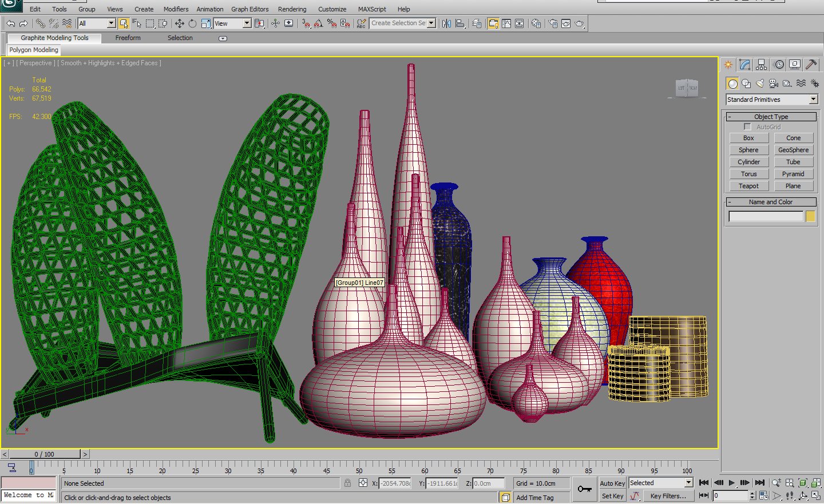Viewport: 824px width, 504px height.
Task: Enable the AutoGrid checkbox
Action: click(747, 126)
